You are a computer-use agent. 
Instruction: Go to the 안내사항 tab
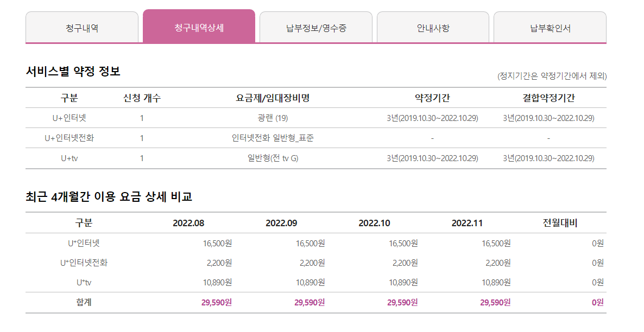click(x=433, y=28)
